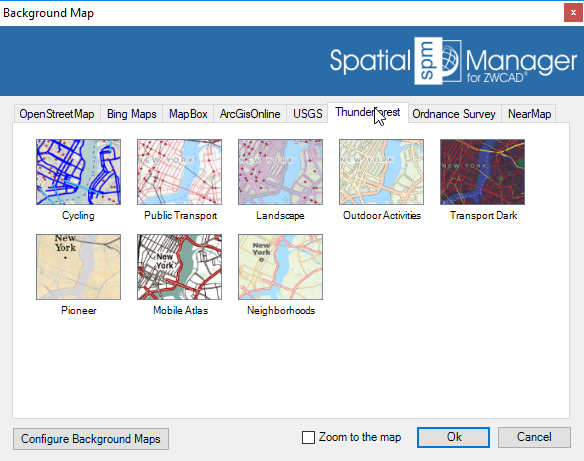This screenshot has width=584, height=461.
Task: Open the Ordnance Survey tab
Action: (x=454, y=114)
